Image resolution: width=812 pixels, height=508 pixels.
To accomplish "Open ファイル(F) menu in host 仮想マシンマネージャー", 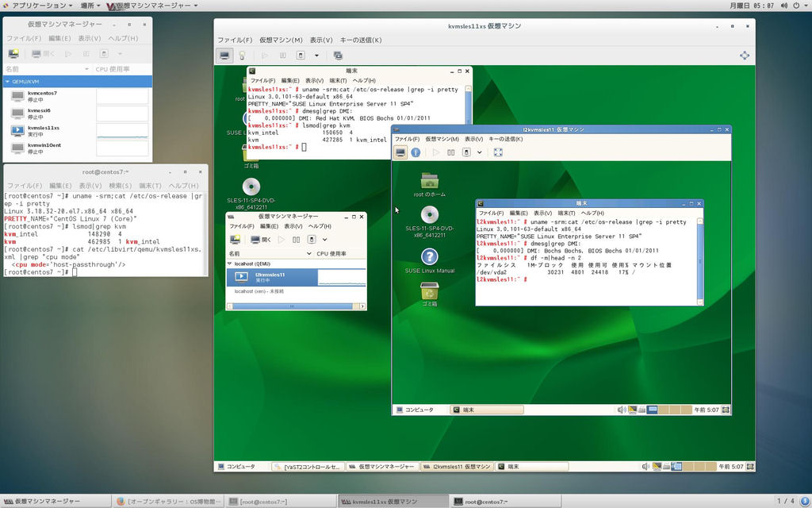I will click(23, 38).
